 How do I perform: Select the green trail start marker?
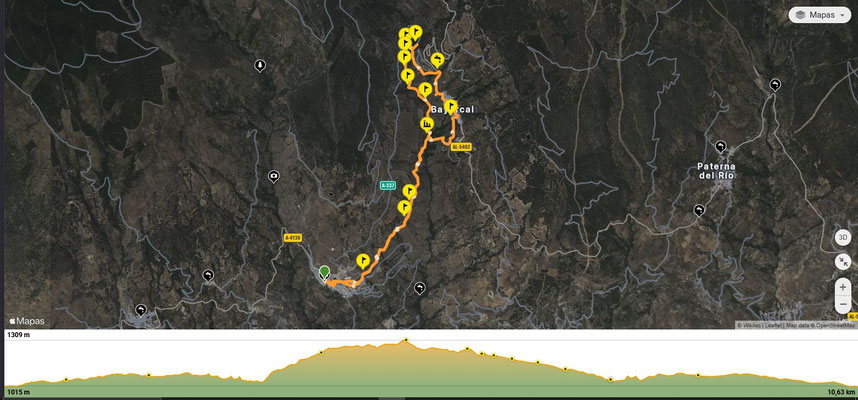point(324,273)
